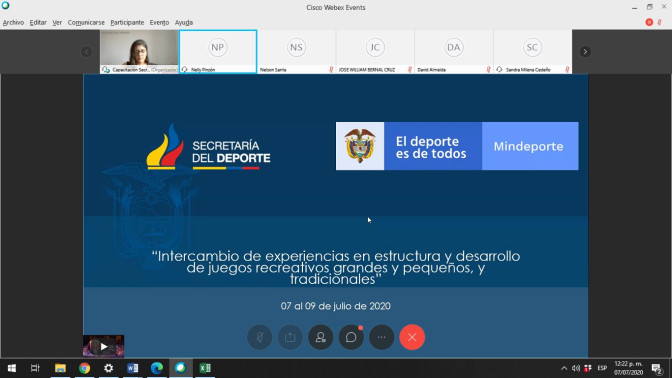Click the Webex logo in title bar
672x378 pixels.
coord(6,6)
